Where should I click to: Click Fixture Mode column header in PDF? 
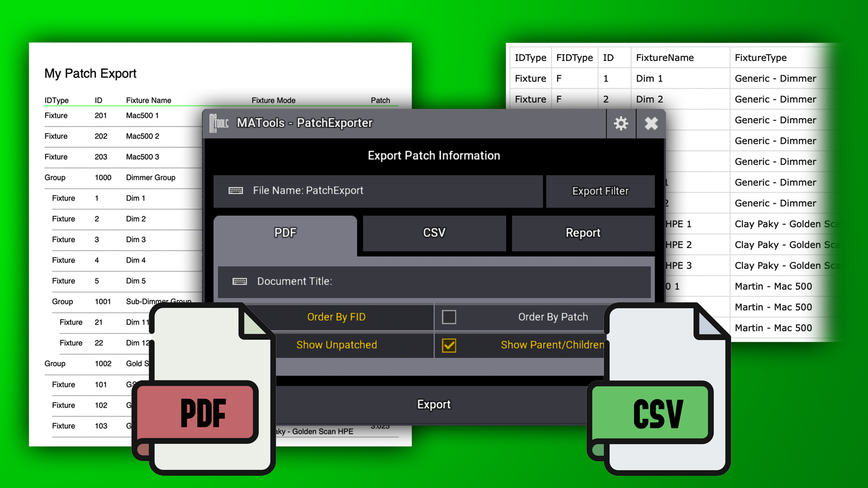coord(274,100)
